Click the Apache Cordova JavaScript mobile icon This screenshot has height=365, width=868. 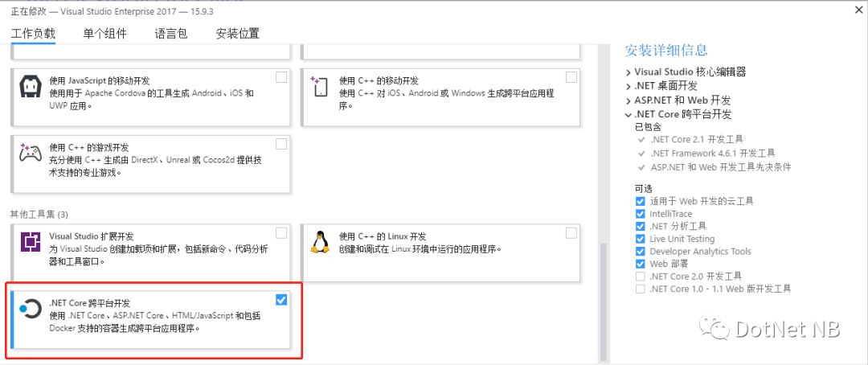pyautogui.click(x=31, y=86)
